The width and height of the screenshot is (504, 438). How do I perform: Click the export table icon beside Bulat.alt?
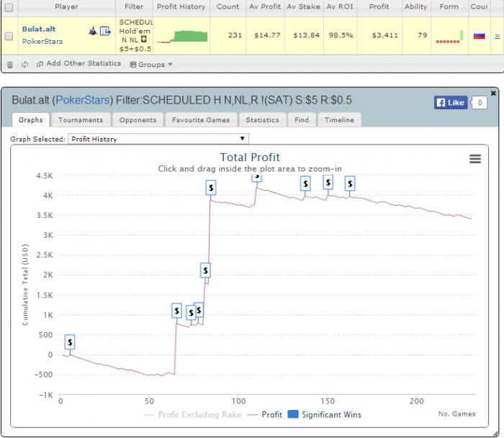click(x=105, y=31)
